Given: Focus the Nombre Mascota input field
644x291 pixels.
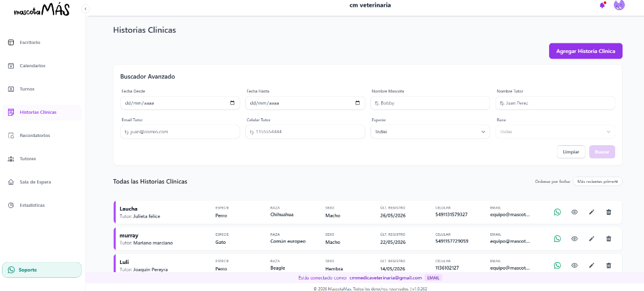Looking at the screenshot, I should click(430, 103).
